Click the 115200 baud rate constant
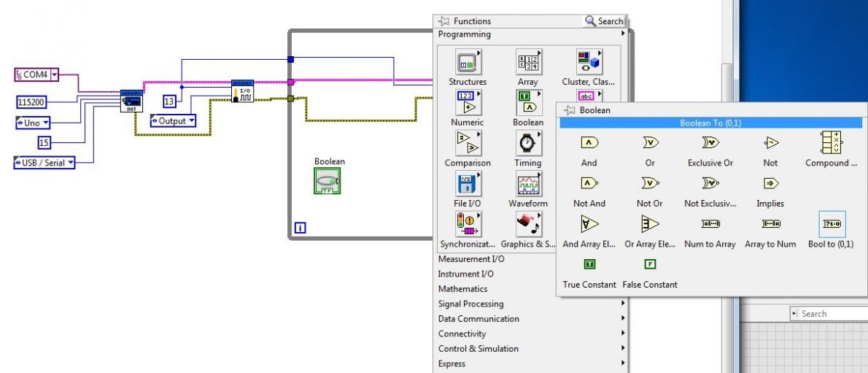 click(31, 102)
